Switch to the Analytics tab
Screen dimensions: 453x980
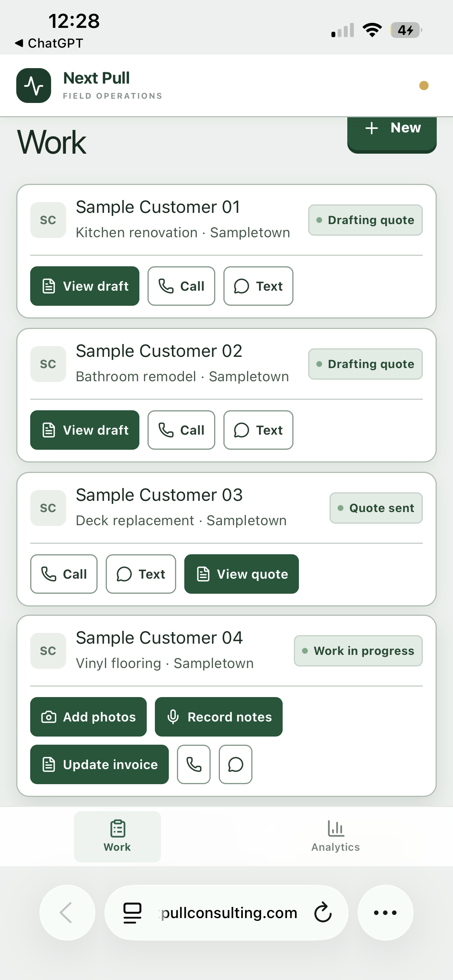(336, 836)
